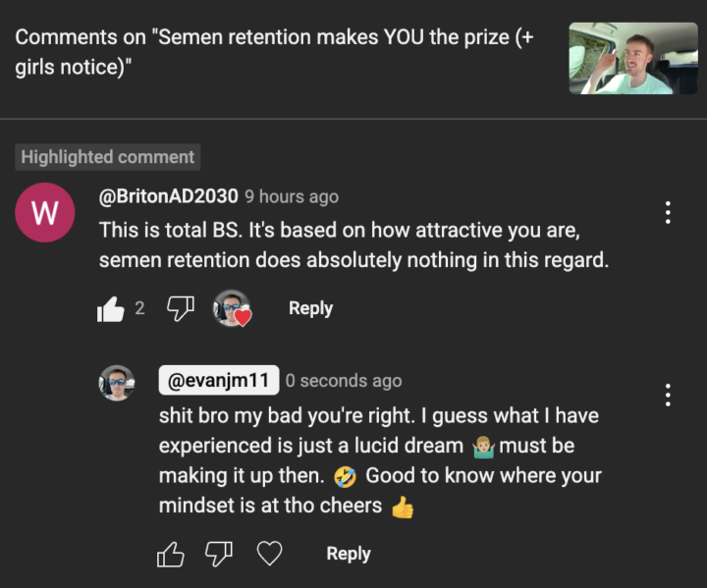Open the options menu for evanjm11's reply
The height and width of the screenshot is (588, 707).
point(668,396)
